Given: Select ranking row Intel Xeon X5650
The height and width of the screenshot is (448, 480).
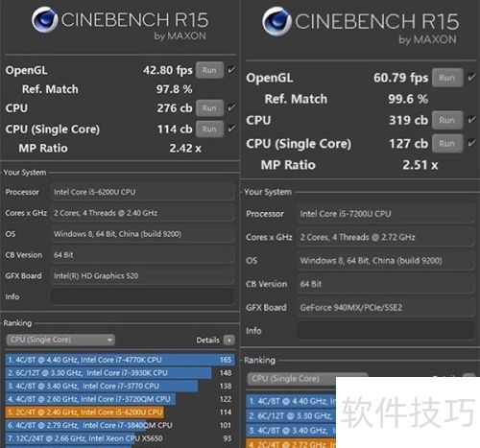Looking at the screenshot, I should (x=120, y=438).
